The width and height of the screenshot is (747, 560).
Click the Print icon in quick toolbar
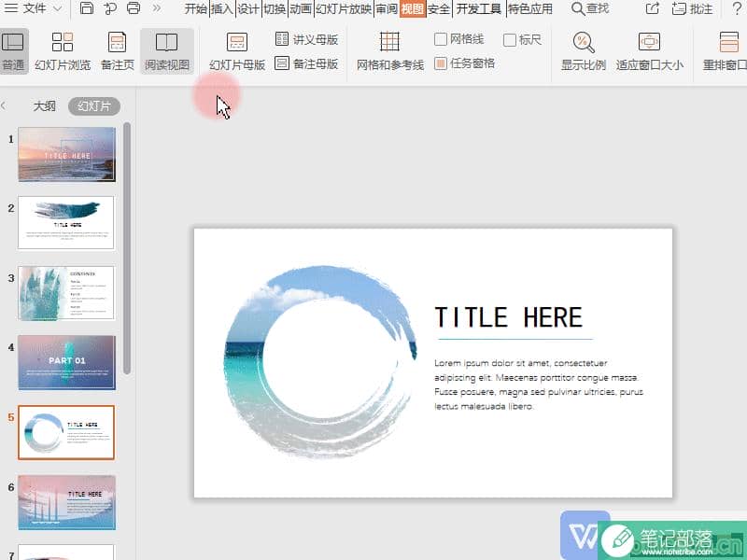click(x=134, y=8)
